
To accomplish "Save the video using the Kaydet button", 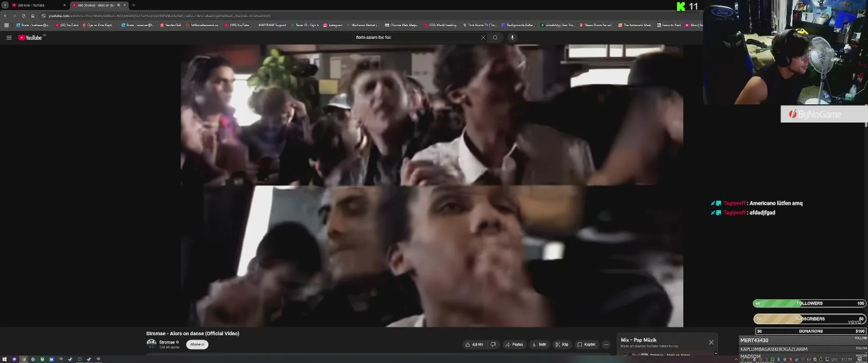I will pos(586,344).
